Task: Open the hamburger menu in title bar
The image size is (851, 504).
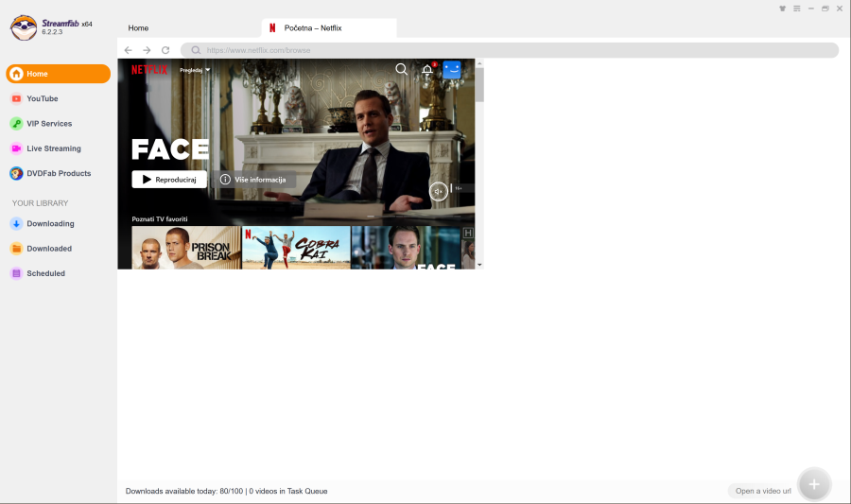Action: (x=797, y=9)
